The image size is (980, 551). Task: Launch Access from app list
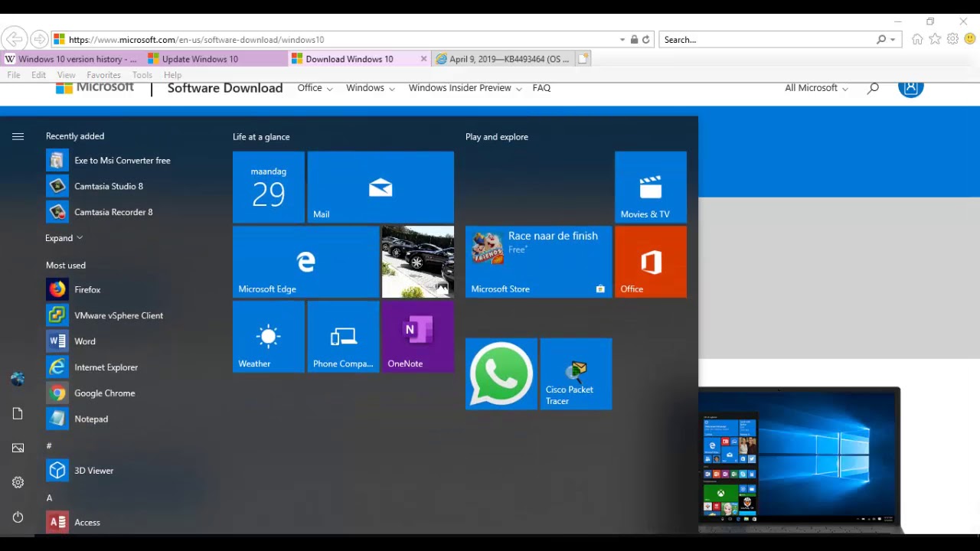tap(73, 523)
